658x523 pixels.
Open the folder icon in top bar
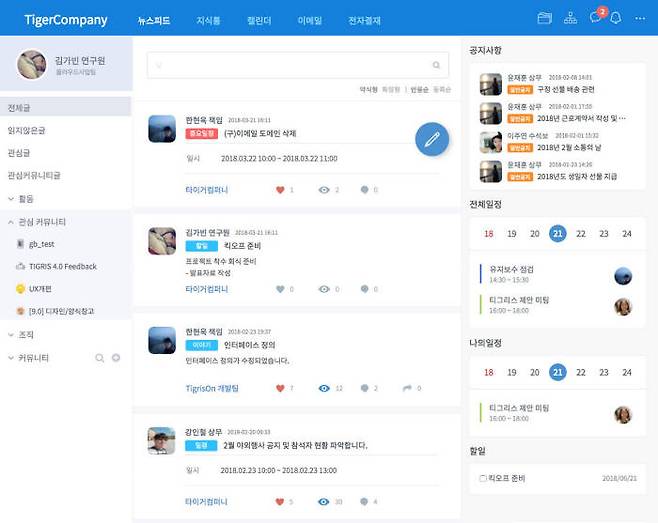(544, 18)
